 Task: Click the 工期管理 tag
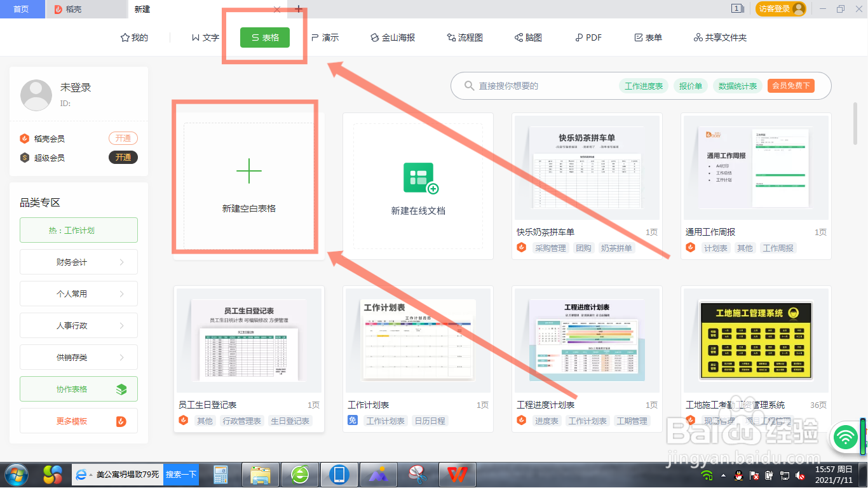[632, 421]
